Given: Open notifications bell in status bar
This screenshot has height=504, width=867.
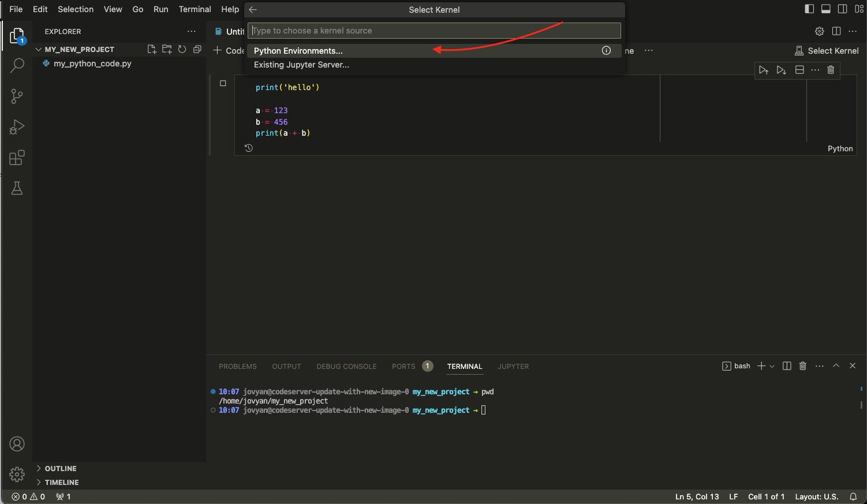Looking at the screenshot, I should (x=853, y=496).
